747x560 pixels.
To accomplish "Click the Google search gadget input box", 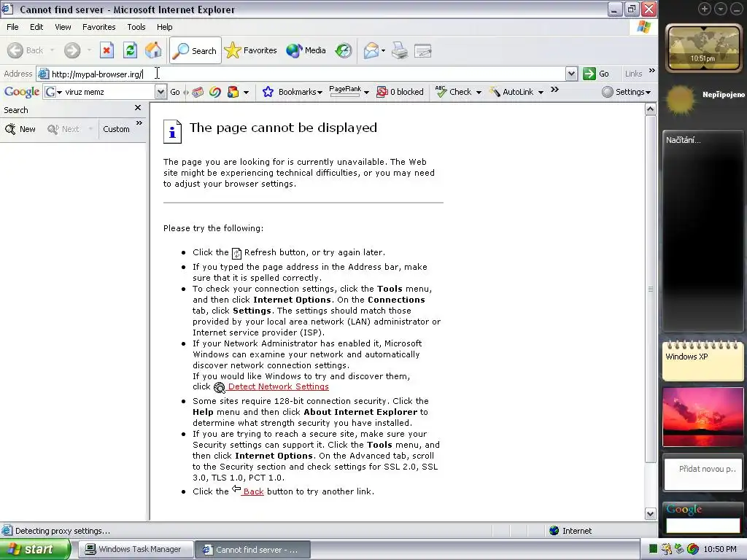I will (703, 525).
